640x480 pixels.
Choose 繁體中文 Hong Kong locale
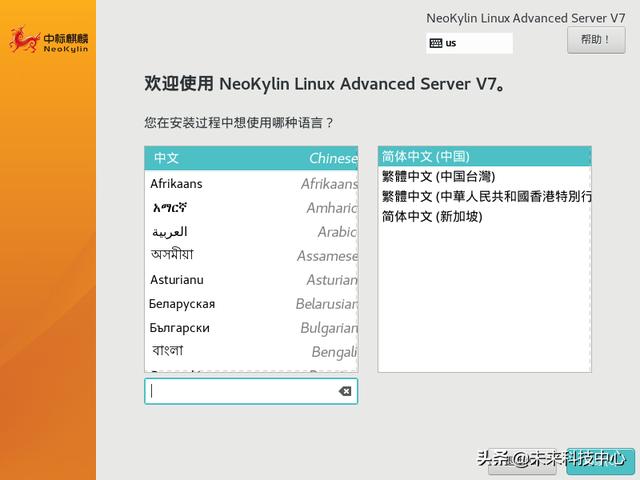coord(484,196)
